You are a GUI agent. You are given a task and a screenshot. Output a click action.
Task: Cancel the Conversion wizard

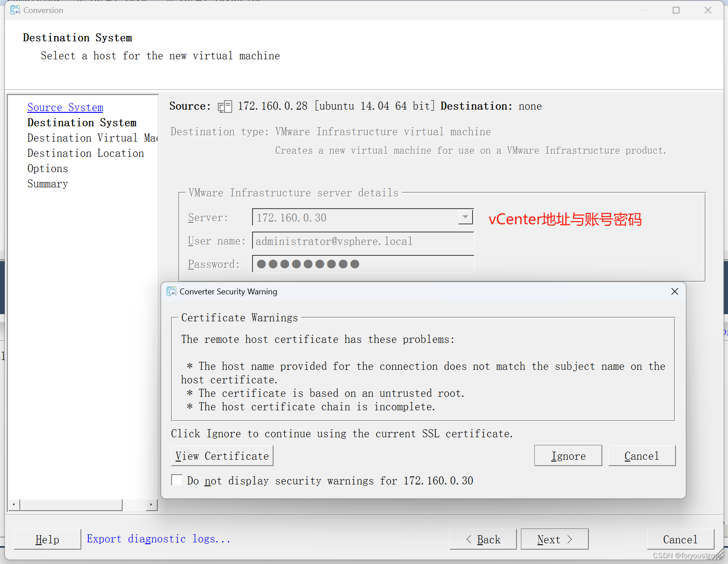point(680,539)
